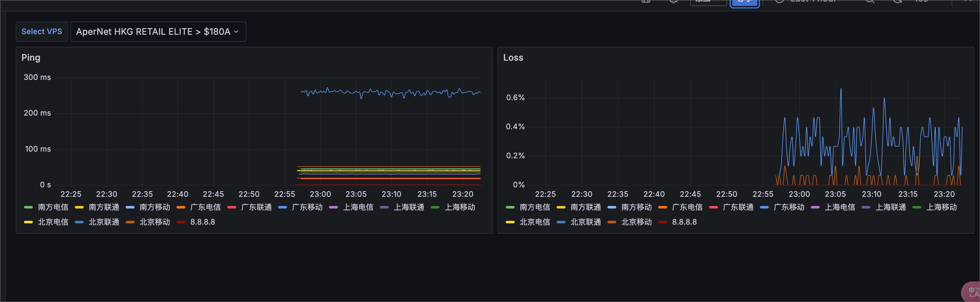Toggle 8.8.8.8 series in Ping legend
The height and width of the screenshot is (302, 980).
pos(203,222)
